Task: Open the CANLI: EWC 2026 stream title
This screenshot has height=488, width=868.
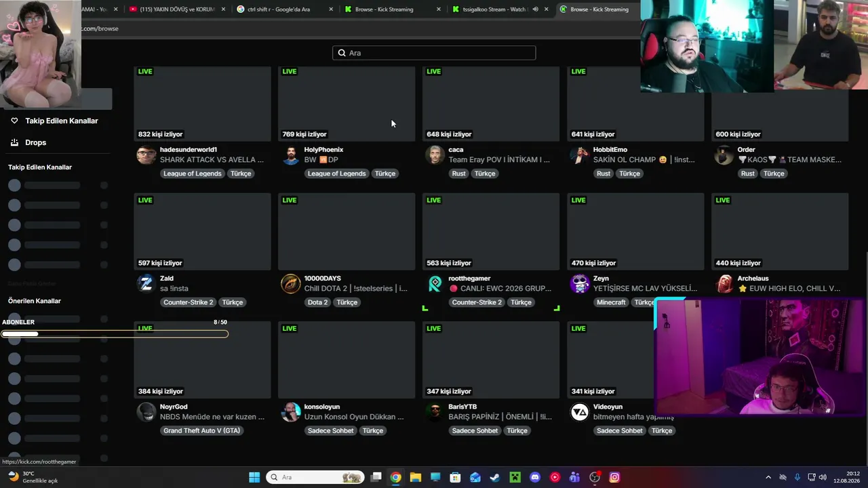Action: [500, 289]
